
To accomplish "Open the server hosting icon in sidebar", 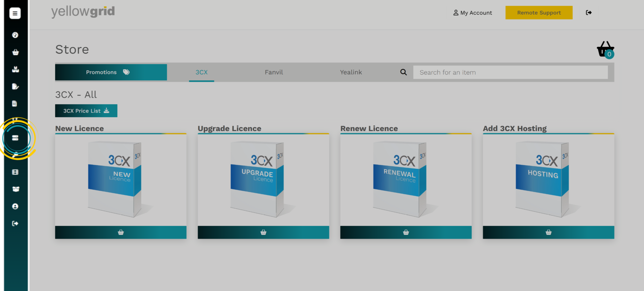I will (15, 138).
